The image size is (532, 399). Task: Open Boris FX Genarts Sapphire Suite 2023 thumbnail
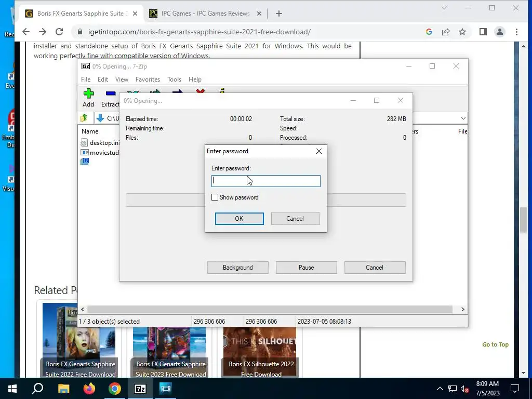click(169, 352)
